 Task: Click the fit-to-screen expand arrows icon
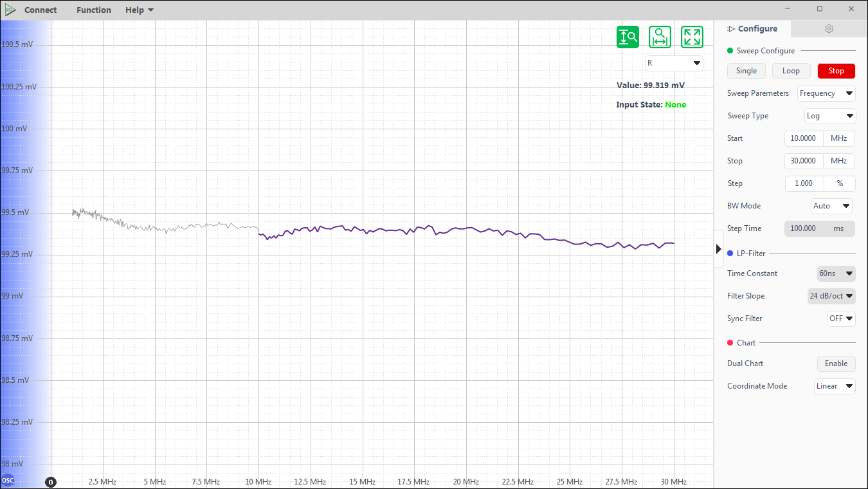(692, 37)
